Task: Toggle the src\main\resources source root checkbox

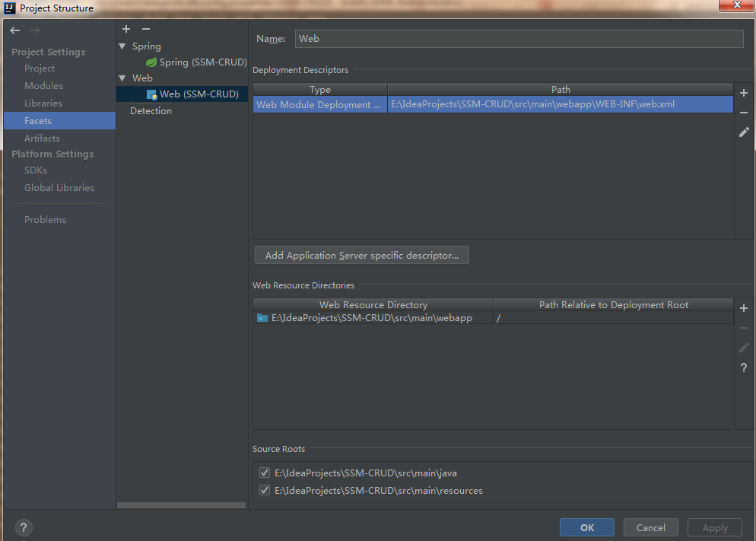Action: tap(264, 490)
